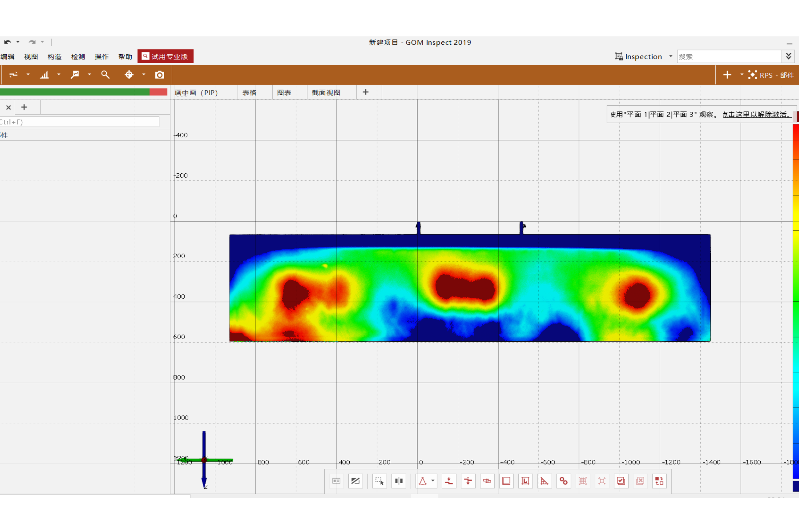
Task: Click the 试用专业版 button
Action: point(165,56)
